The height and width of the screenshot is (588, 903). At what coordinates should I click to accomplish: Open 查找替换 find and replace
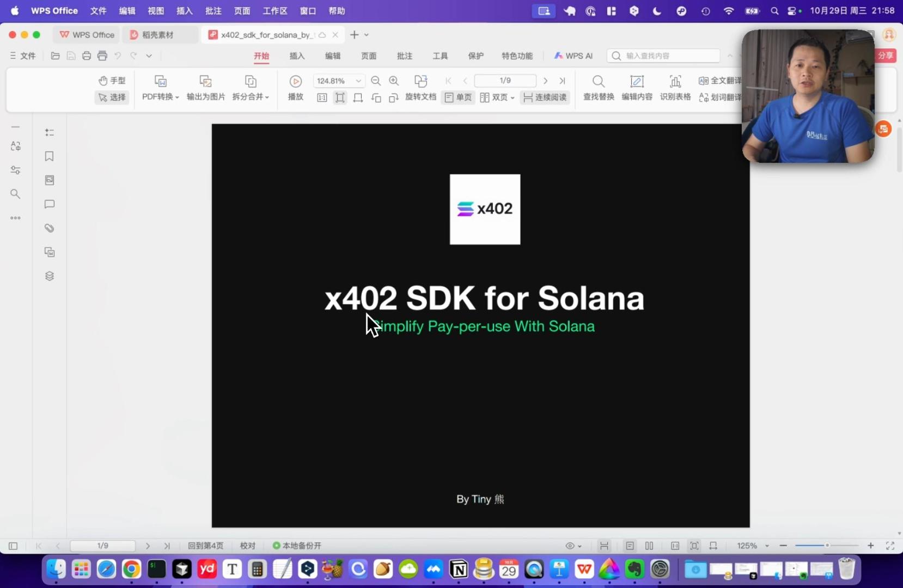(597, 88)
